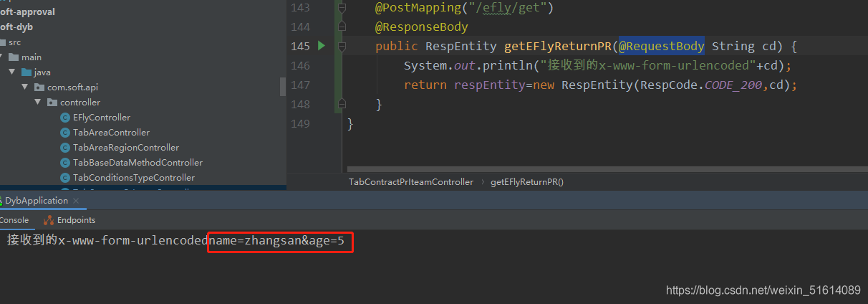Click line number 149 in gutter
Screen dimensions: 868x304
click(x=299, y=123)
